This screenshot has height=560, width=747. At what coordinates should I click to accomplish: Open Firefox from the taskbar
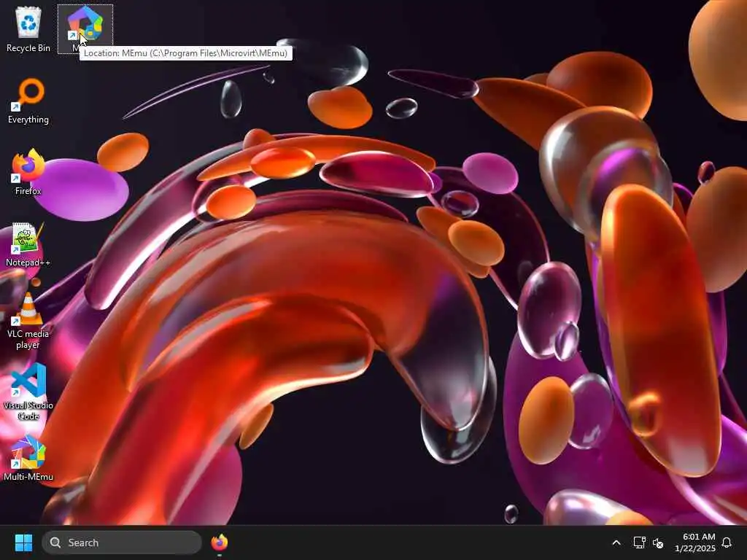(219, 542)
